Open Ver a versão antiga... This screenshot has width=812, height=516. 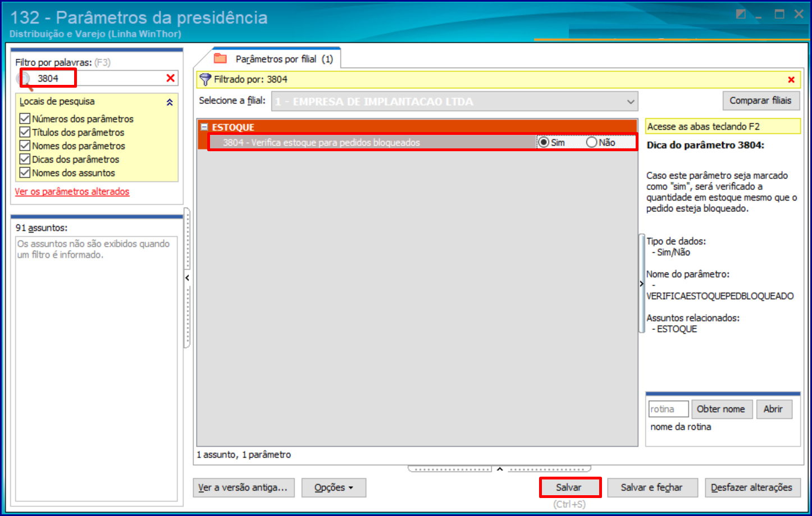point(243,487)
